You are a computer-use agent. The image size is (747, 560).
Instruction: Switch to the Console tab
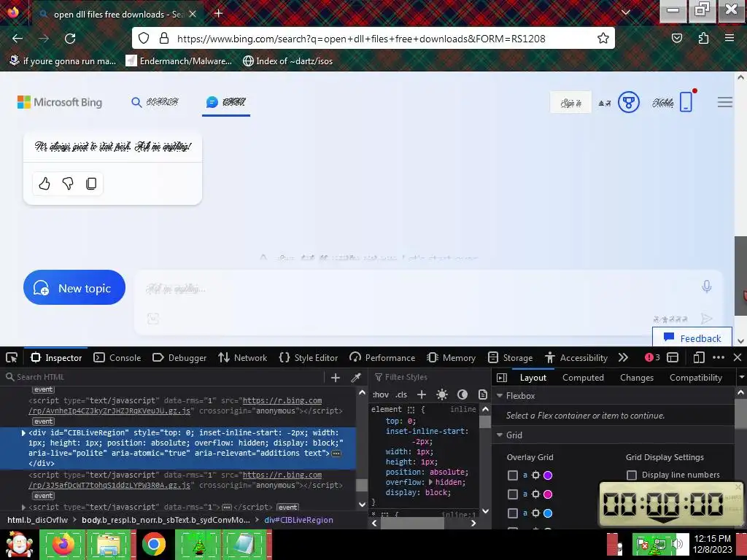pos(117,357)
